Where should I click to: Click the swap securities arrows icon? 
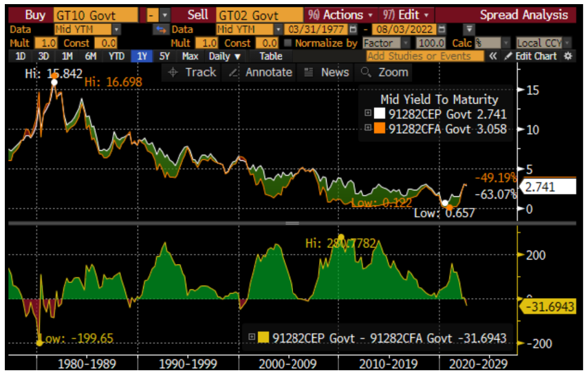coord(160,29)
